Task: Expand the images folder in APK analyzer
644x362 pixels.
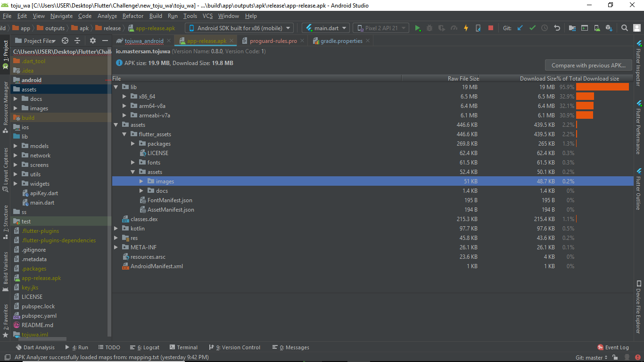Action: [141, 181]
